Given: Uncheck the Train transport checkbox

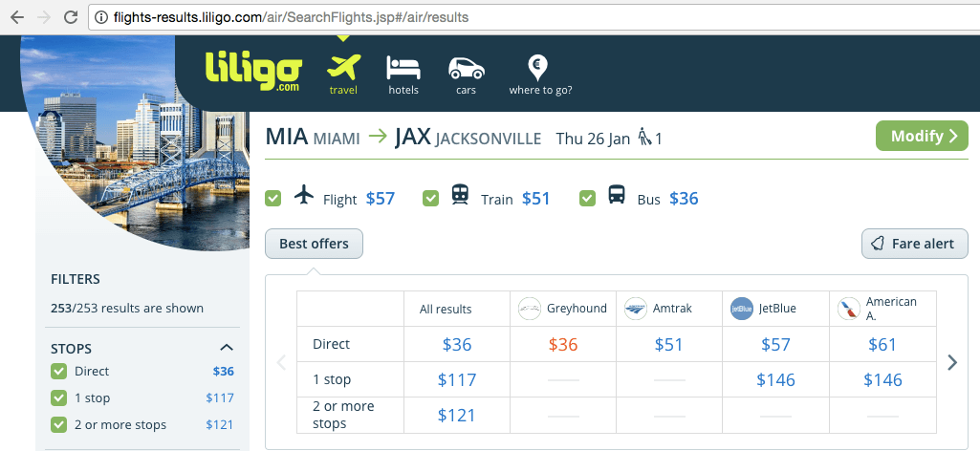Looking at the screenshot, I should tap(430, 199).
